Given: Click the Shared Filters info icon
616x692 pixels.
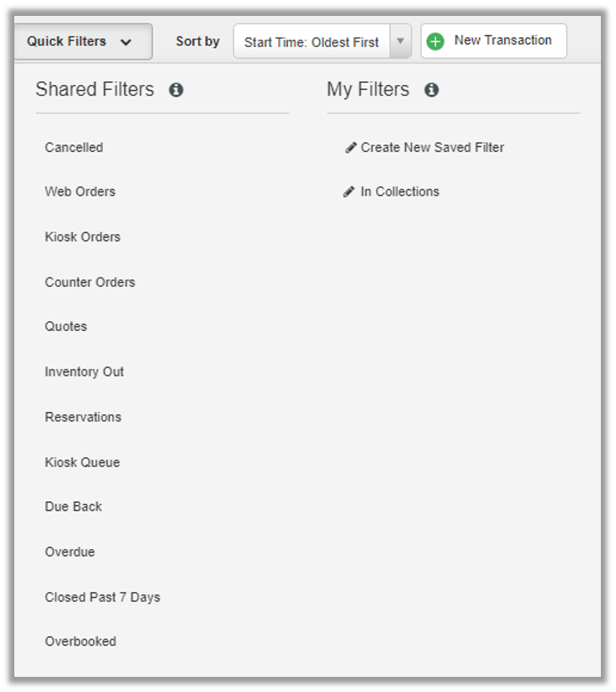Looking at the screenshot, I should (176, 90).
